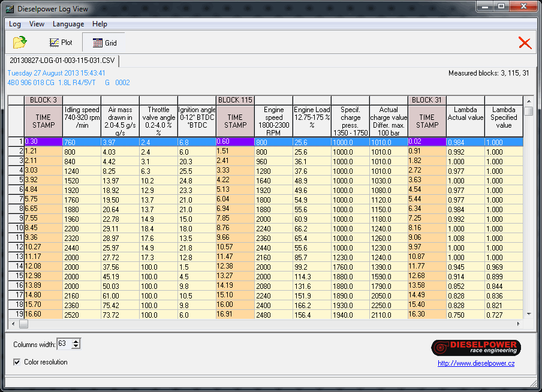This screenshot has height=392, width=542.
Task: Click the Air mass drawn in column header
Action: click(x=121, y=121)
